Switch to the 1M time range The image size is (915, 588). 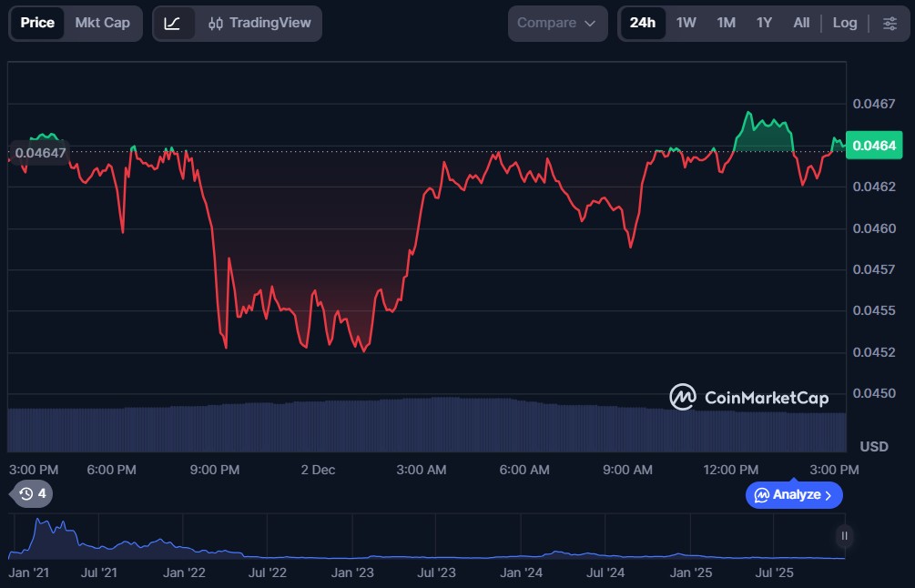(x=726, y=23)
